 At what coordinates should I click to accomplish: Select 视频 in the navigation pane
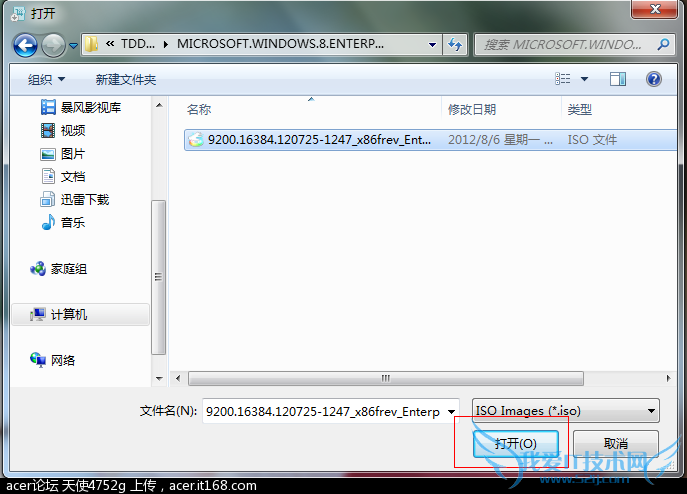point(73,131)
